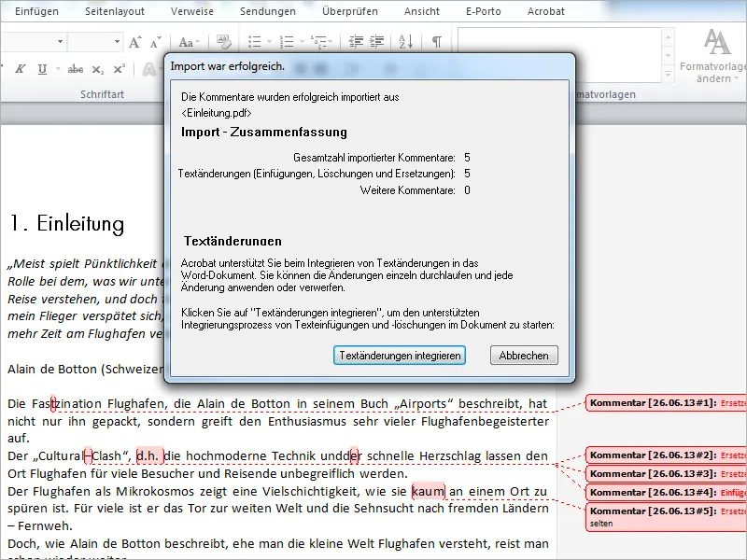
Task: Open numbering style dropdown arrow
Action: pos(302,42)
